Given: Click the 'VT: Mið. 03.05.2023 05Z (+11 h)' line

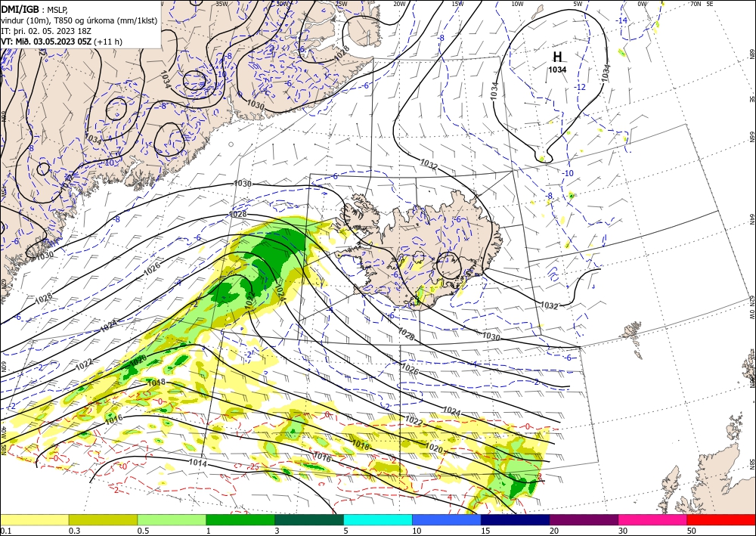Looking at the screenshot, I should click(62, 42).
